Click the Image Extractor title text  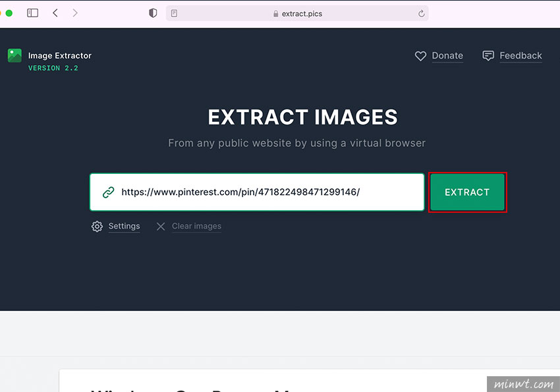tap(60, 56)
